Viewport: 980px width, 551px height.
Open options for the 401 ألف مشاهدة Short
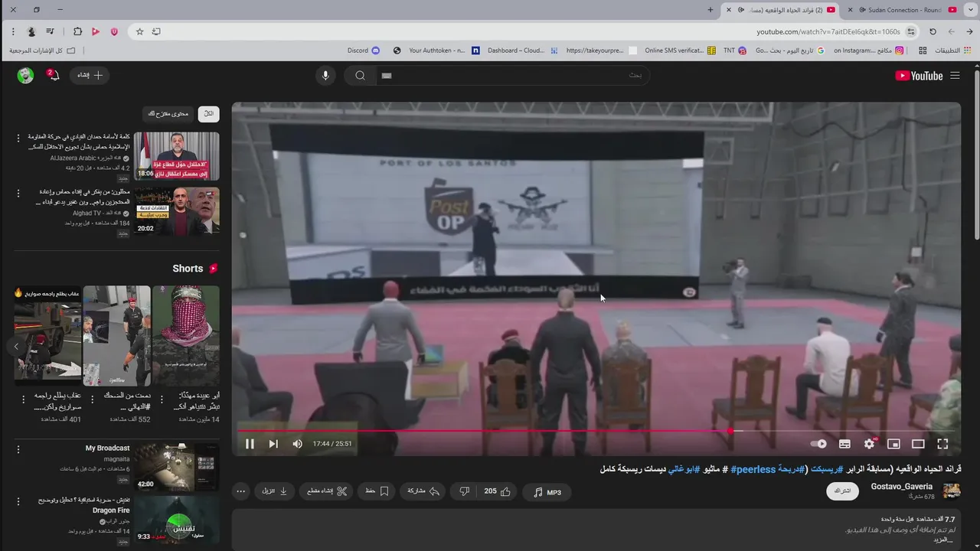point(24,399)
